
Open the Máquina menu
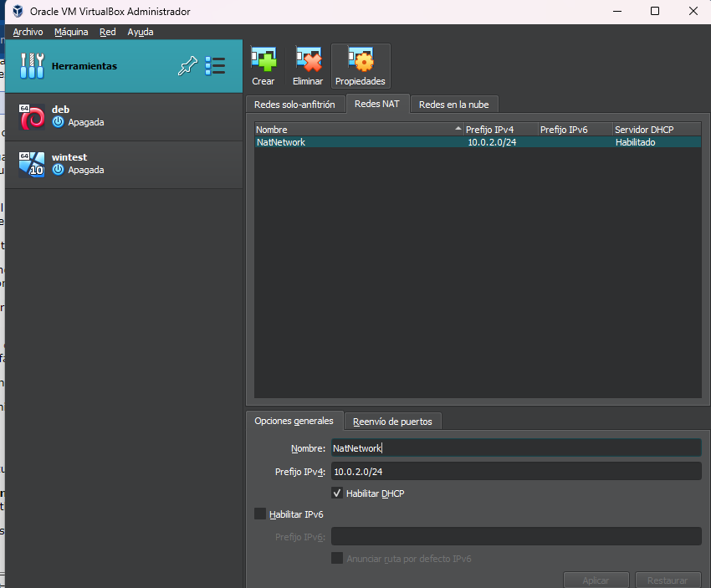coord(71,32)
